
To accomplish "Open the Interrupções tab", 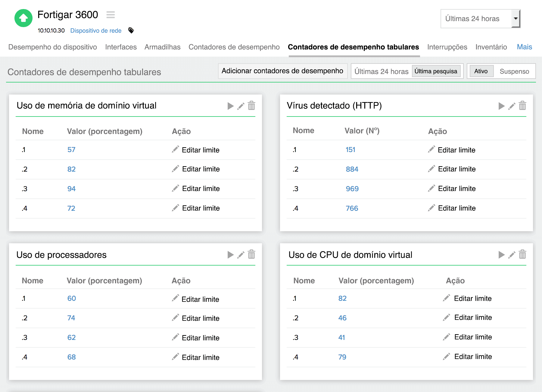I will [x=447, y=47].
